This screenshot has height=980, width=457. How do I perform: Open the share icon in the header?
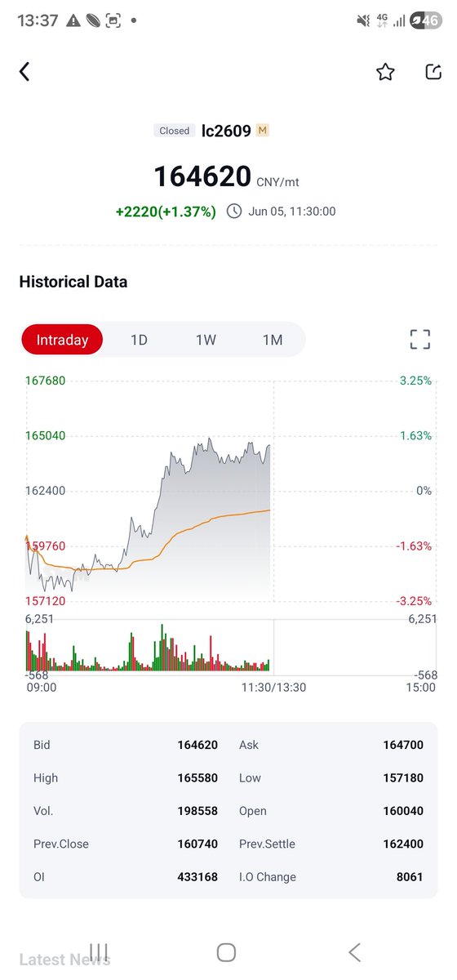tap(433, 73)
